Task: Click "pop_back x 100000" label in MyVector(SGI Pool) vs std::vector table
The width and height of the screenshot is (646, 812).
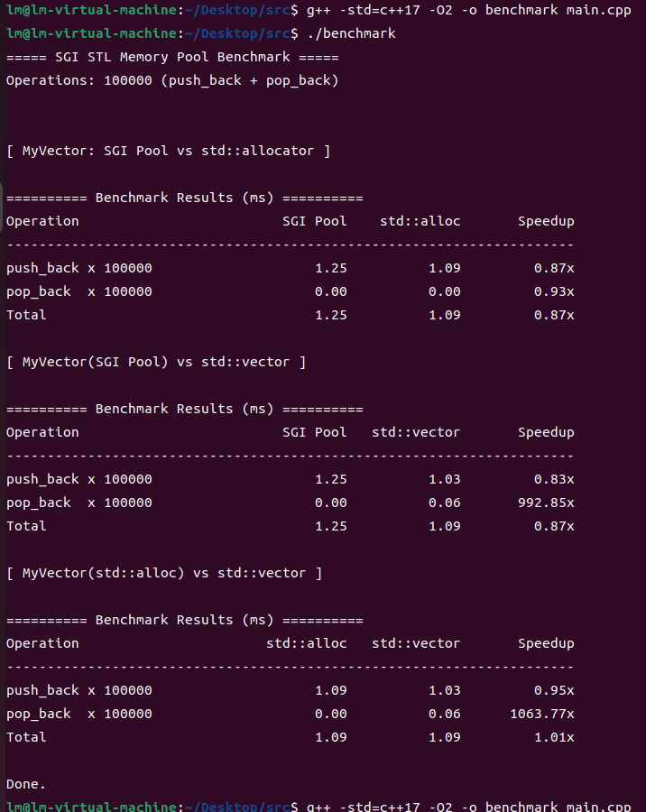Action: coord(79,503)
